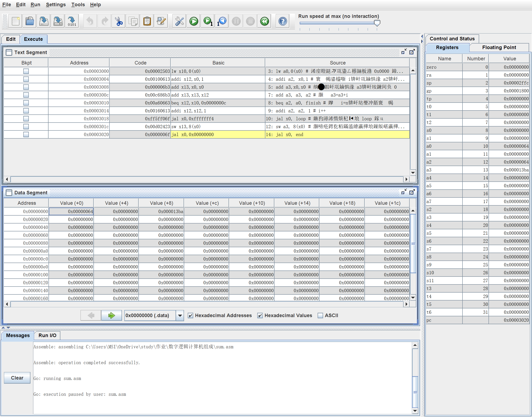Select data cell 0x00000064 at address 0x00000000

click(71, 211)
